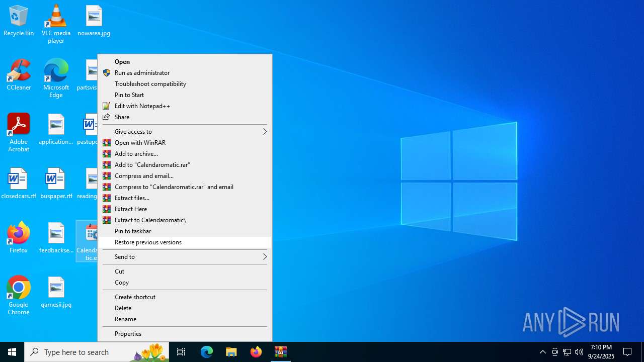Open the volume control in system tray
This screenshot has width=644, height=362.
point(579,352)
